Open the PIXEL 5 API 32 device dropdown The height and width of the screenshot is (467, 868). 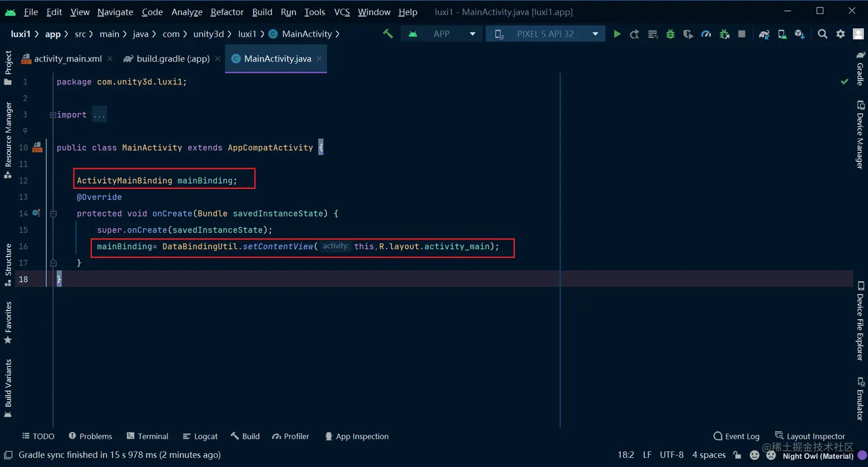(545, 34)
